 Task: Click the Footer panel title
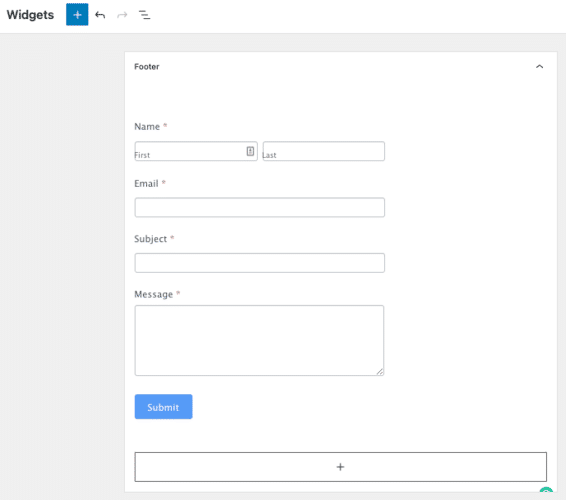[x=147, y=67]
